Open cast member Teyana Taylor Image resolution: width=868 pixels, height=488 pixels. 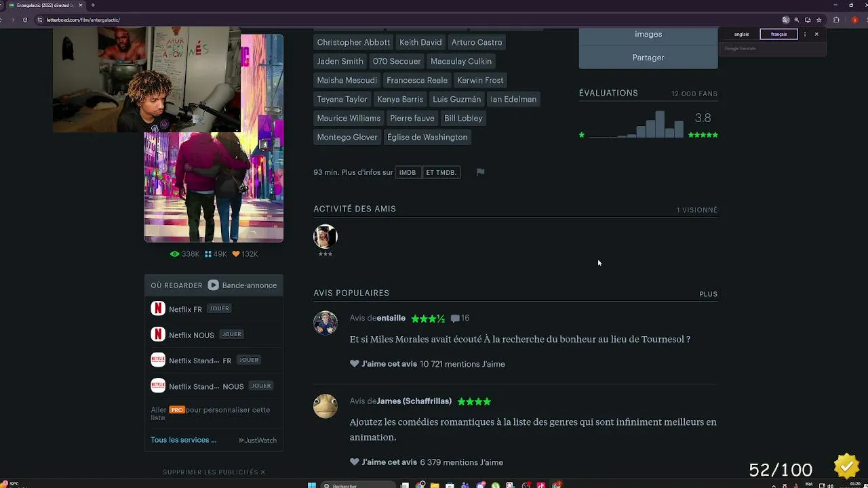point(342,99)
